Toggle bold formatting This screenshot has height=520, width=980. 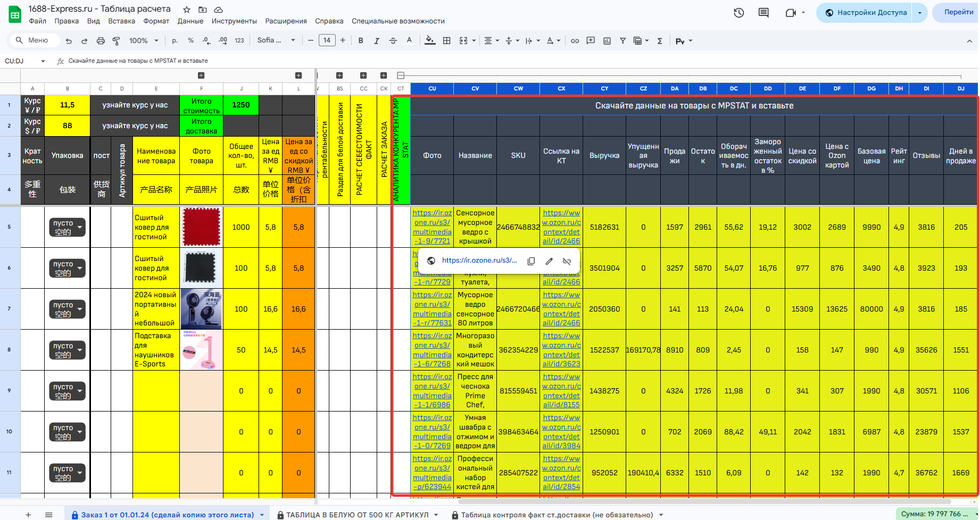361,41
